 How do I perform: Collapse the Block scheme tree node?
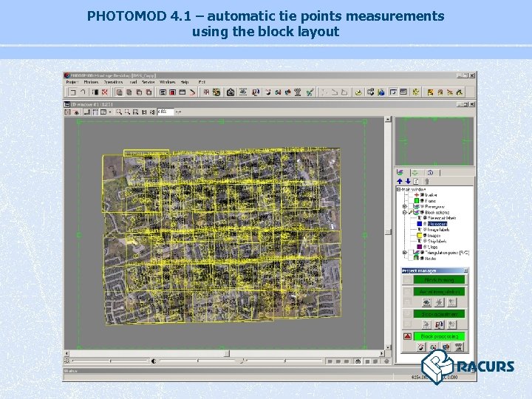[404, 213]
